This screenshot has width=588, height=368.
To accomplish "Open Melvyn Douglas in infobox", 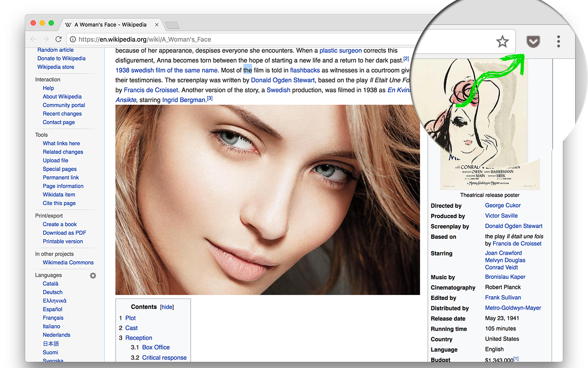I will click(505, 260).
